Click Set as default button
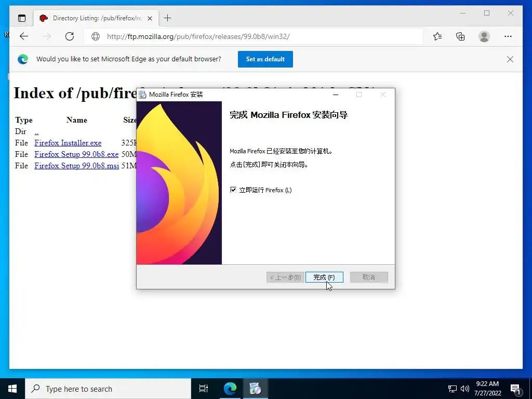The width and height of the screenshot is (532, 399). (265, 59)
